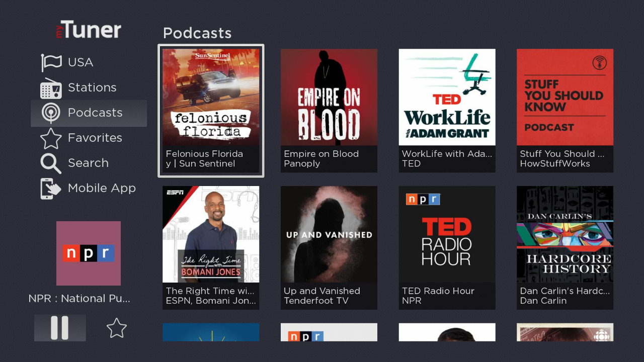644x362 pixels.
Task: Open Mobile App menu label
Action: click(102, 189)
